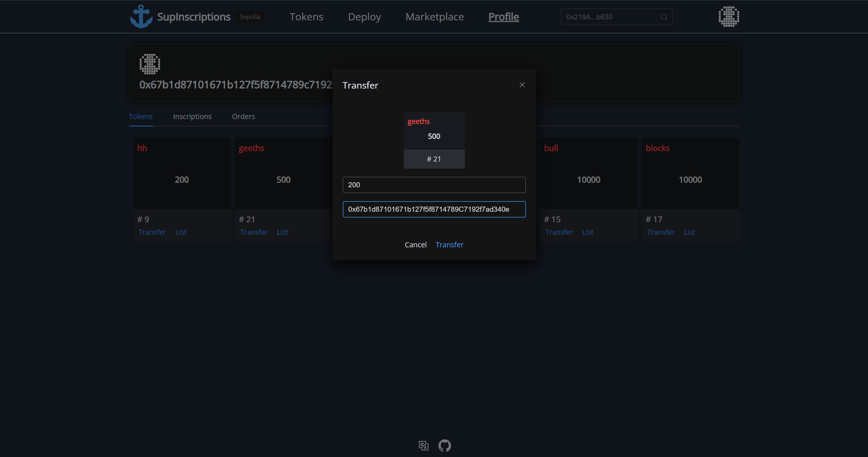Focus the amount field showing 200

[x=434, y=185]
